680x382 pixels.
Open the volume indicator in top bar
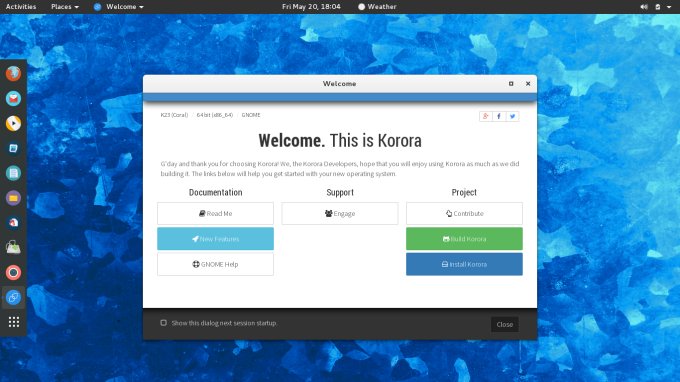pos(644,7)
